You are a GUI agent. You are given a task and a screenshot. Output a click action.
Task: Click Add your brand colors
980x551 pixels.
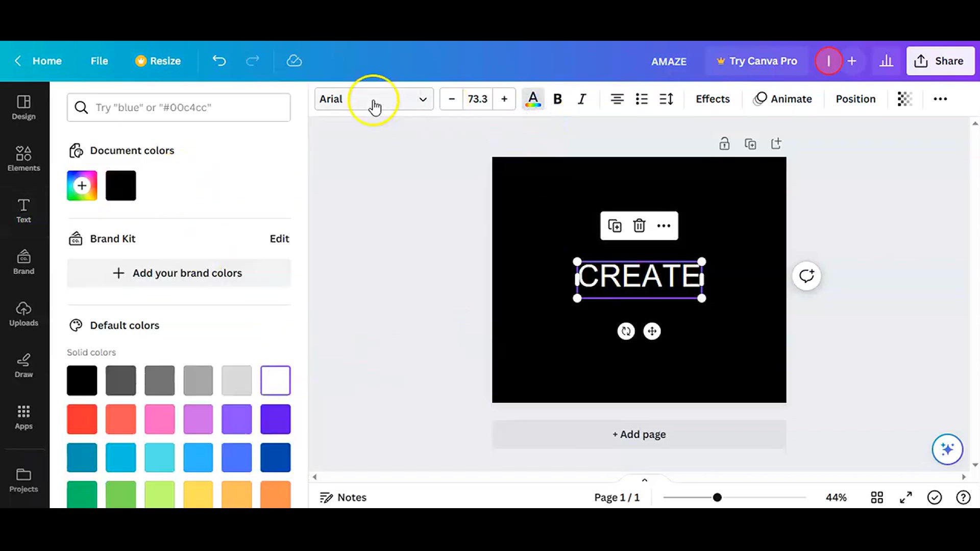[179, 273]
